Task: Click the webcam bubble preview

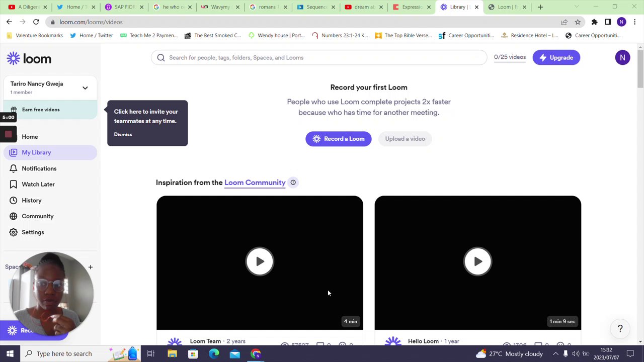Action: tap(51, 294)
